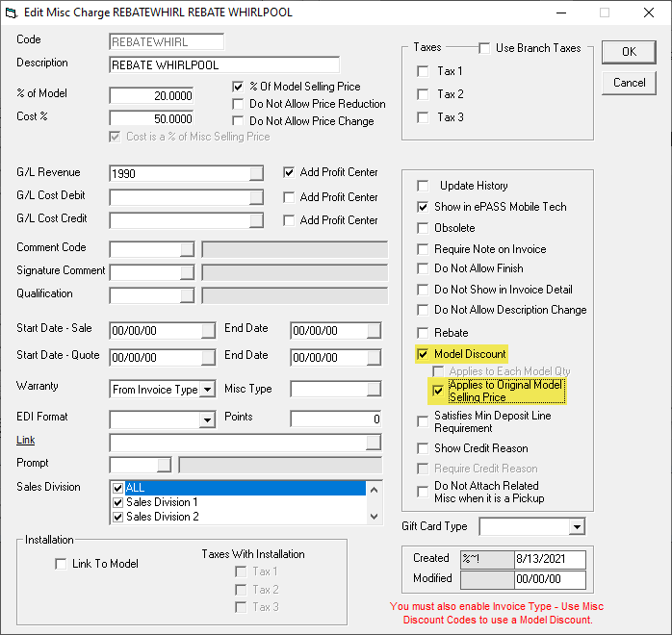Click the Cancel button
The height and width of the screenshot is (635, 672).
[629, 83]
